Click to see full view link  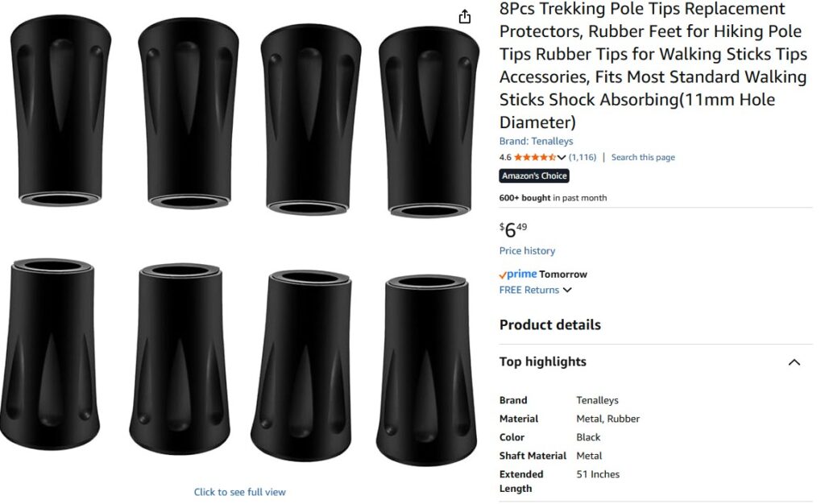pyautogui.click(x=239, y=492)
